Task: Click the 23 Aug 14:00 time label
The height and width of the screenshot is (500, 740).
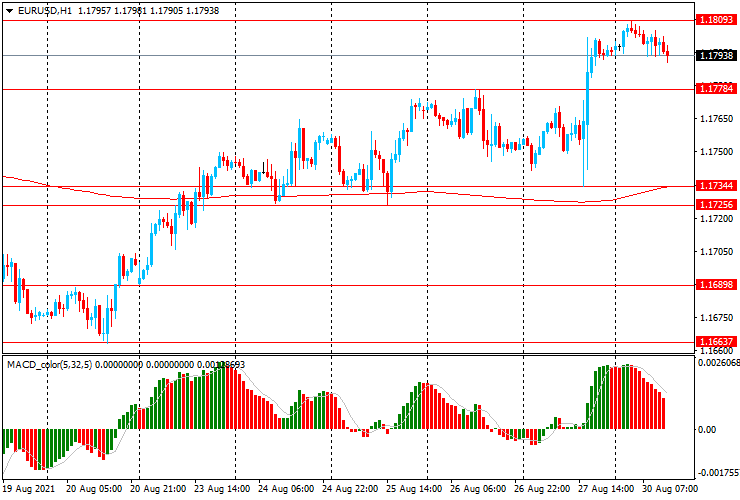Action: pyautogui.click(x=222, y=489)
